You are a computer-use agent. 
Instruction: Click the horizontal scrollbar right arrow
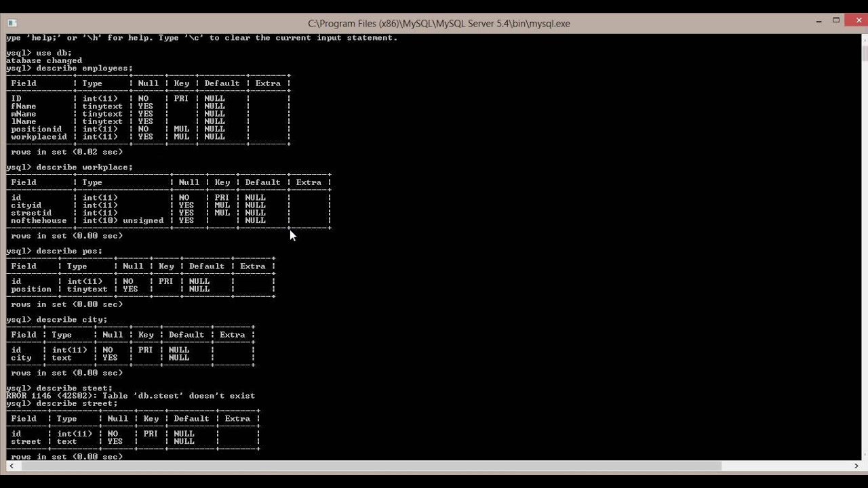856,466
